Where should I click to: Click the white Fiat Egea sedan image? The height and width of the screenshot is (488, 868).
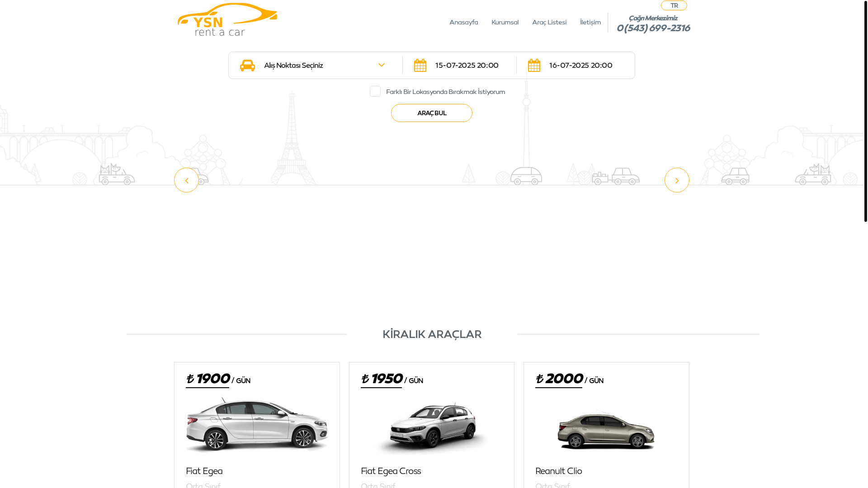(257, 425)
